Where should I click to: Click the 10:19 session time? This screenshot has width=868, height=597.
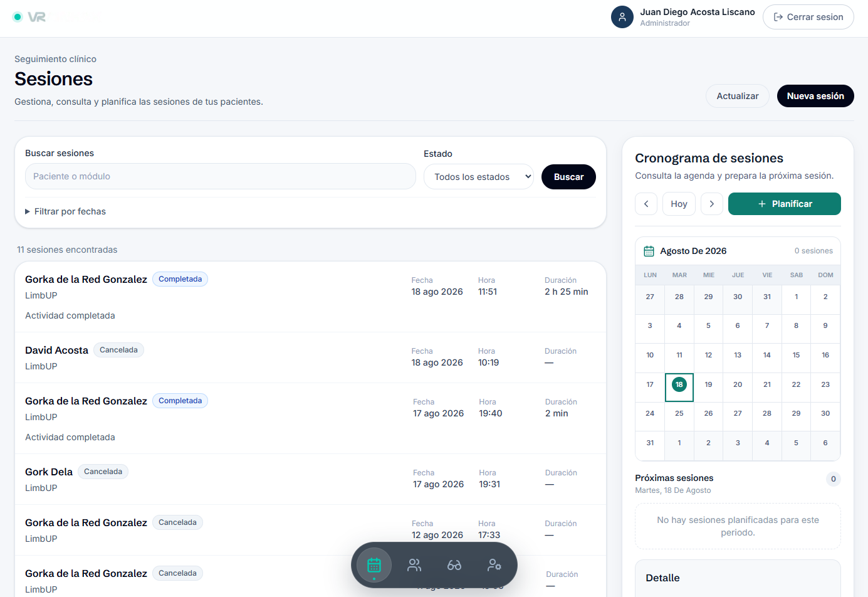[489, 362]
